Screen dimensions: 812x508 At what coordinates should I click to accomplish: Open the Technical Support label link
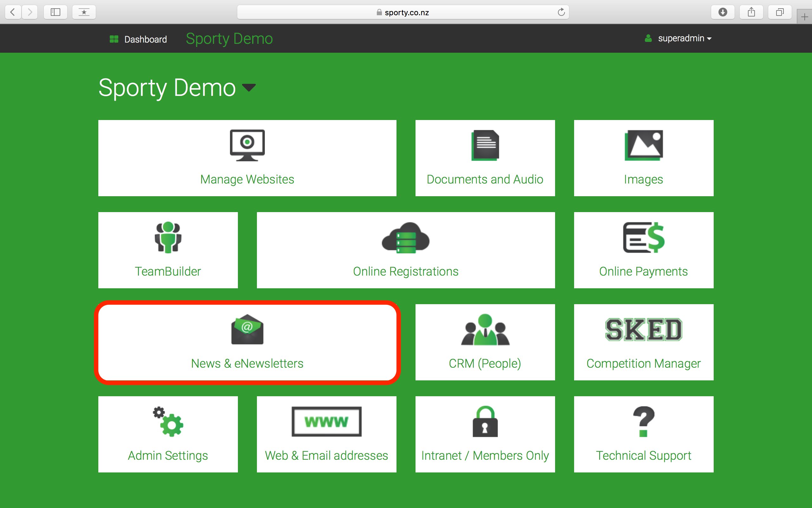644,456
